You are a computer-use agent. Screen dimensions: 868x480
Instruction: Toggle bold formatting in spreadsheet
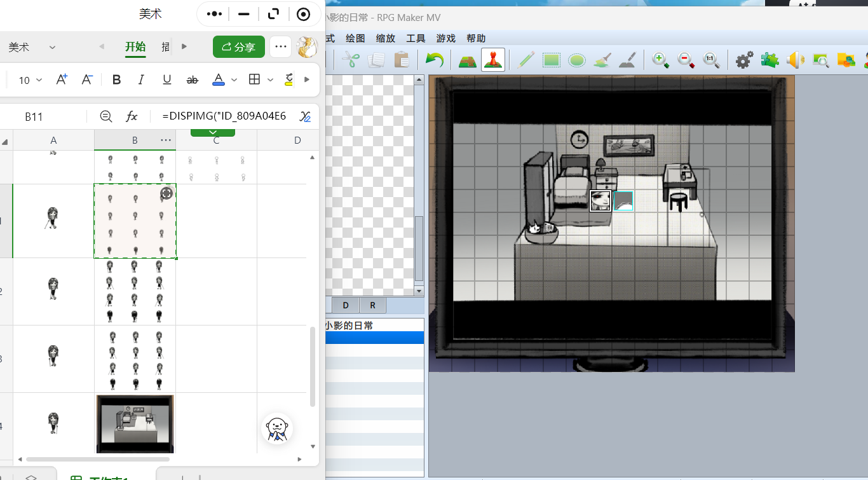(x=116, y=79)
